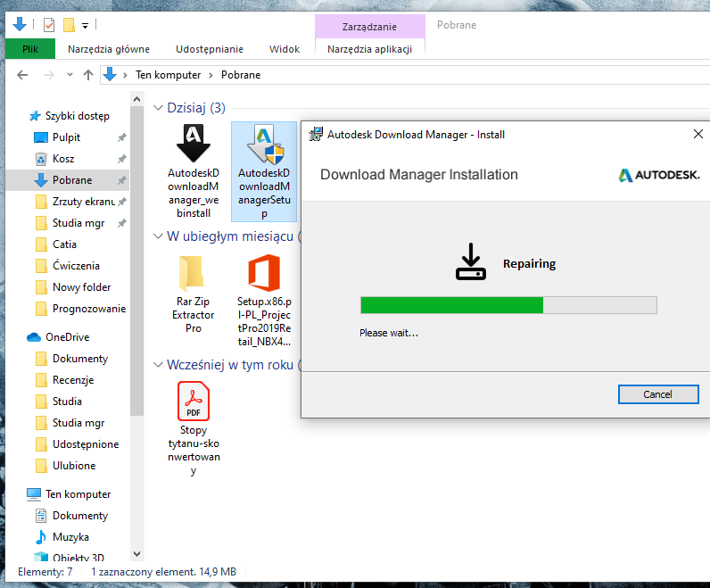Viewport: 710px width, 588px height.
Task: Click the Autodesk logo in the dialog
Action: (x=659, y=175)
